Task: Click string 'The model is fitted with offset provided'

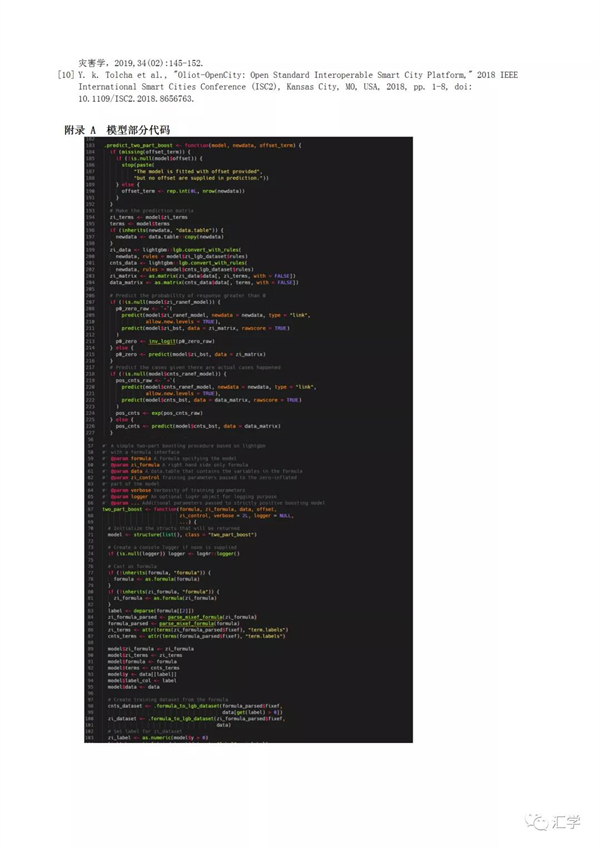Action: [198, 171]
